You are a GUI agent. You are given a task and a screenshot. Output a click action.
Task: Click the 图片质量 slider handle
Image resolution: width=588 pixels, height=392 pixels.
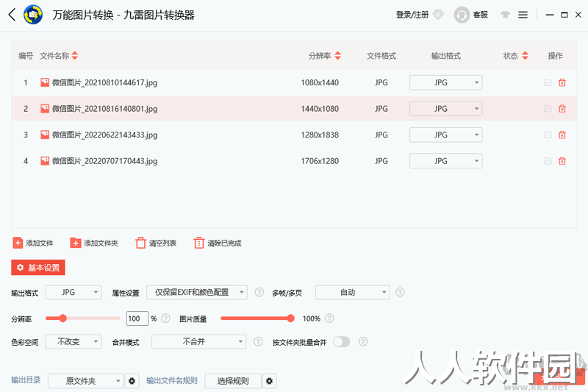(x=290, y=318)
